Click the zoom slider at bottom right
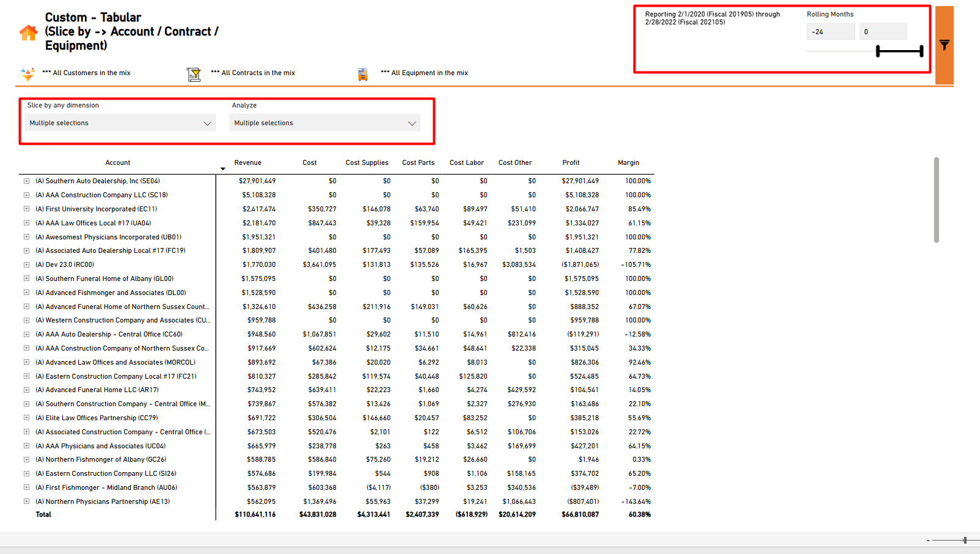This screenshot has height=554, width=980. [x=965, y=540]
